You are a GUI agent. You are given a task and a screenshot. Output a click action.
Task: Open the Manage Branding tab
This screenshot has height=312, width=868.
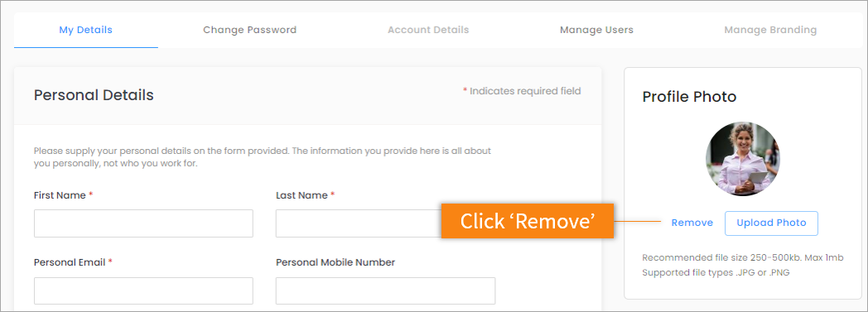pyautogui.click(x=770, y=30)
